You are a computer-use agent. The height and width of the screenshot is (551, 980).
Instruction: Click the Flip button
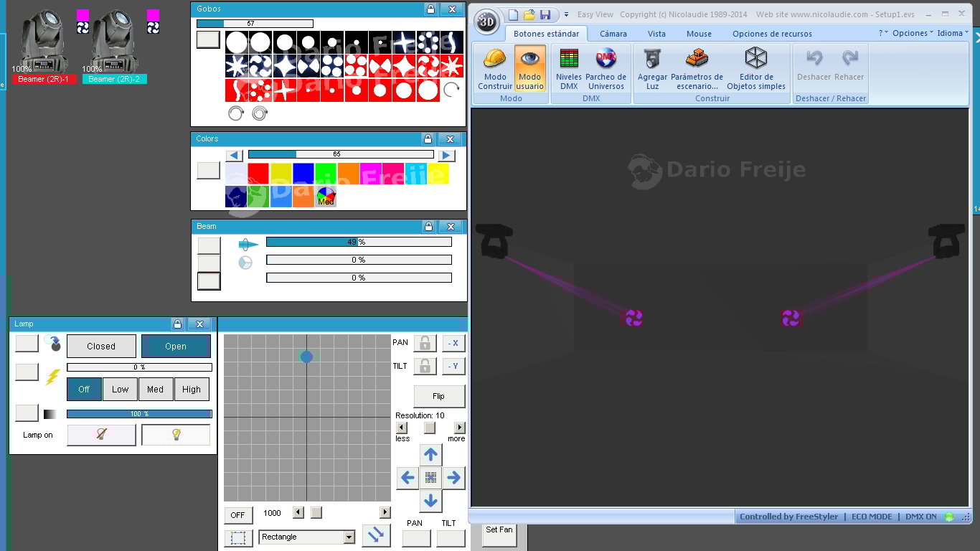click(x=439, y=396)
